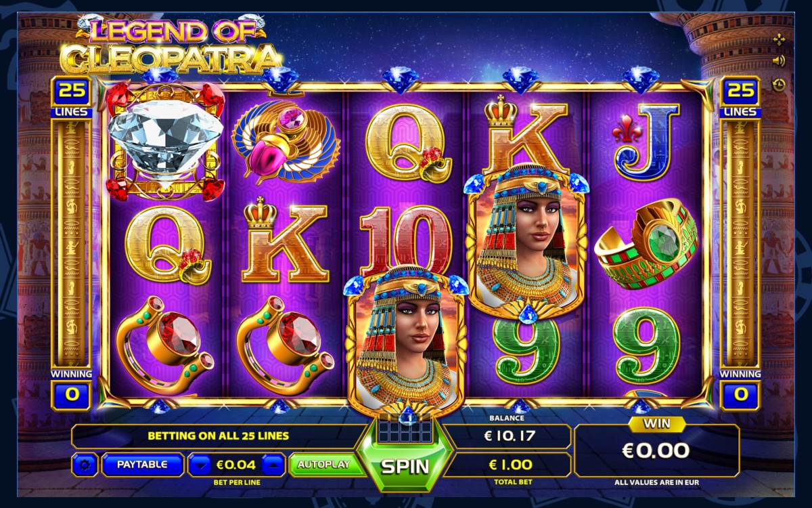Viewport: 812px width, 508px height.
Task: Click the emerald ring symbol
Action: (x=647, y=243)
